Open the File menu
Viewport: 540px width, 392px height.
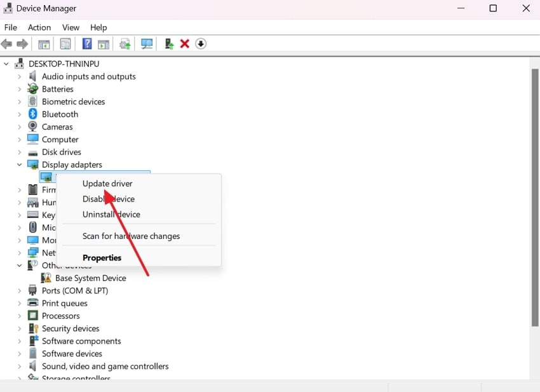(11, 27)
